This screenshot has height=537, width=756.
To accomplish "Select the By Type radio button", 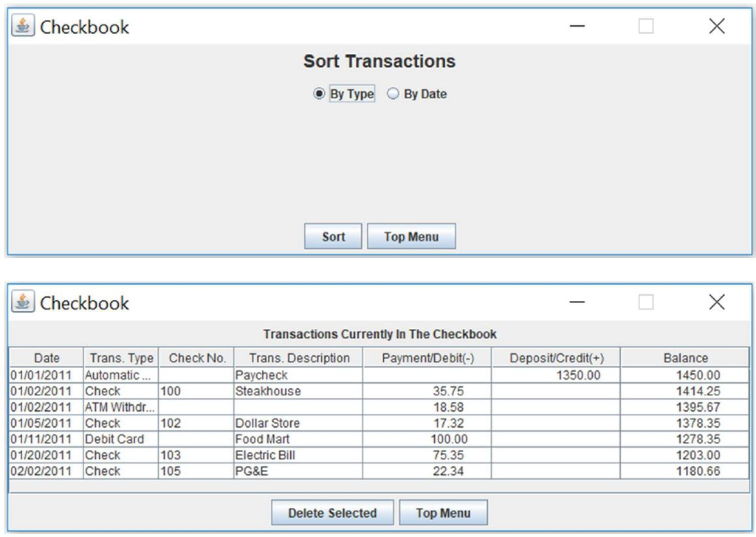I will pos(320,94).
